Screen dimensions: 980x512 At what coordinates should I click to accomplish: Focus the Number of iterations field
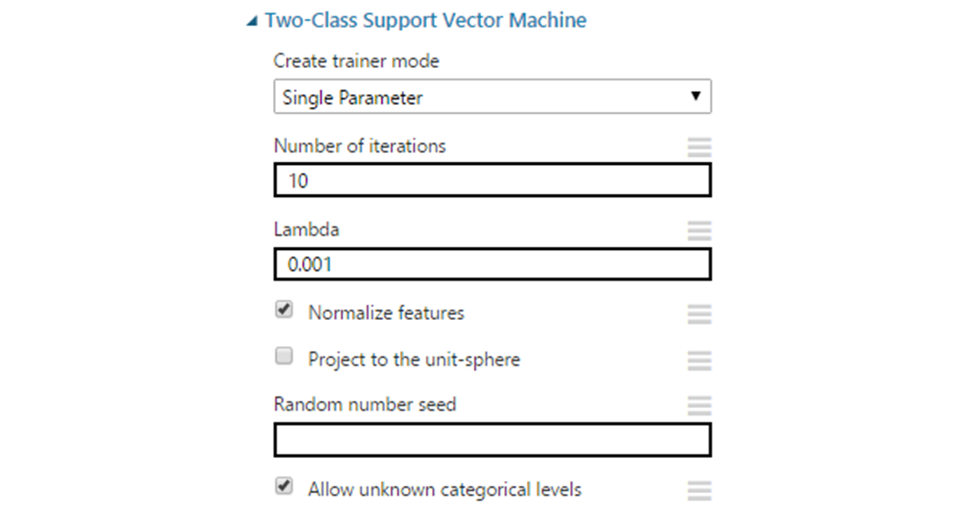click(x=492, y=180)
